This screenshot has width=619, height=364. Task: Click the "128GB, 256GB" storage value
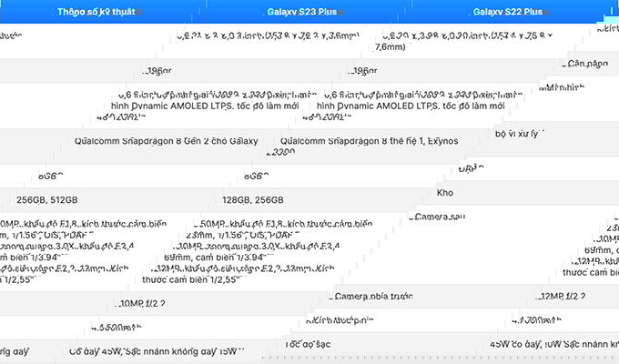[x=253, y=200]
